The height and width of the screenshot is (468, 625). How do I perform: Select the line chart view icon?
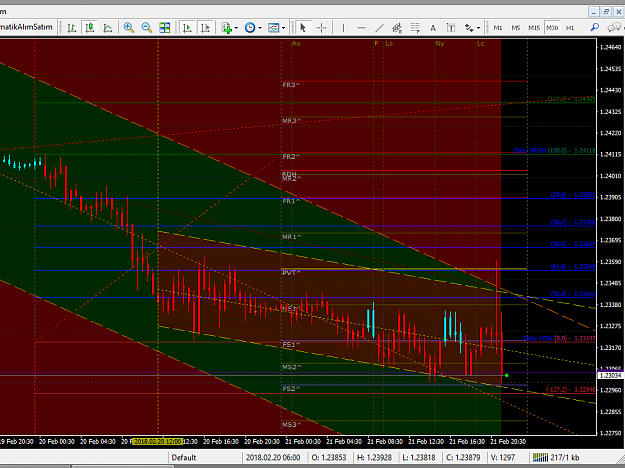pyautogui.click(x=108, y=28)
